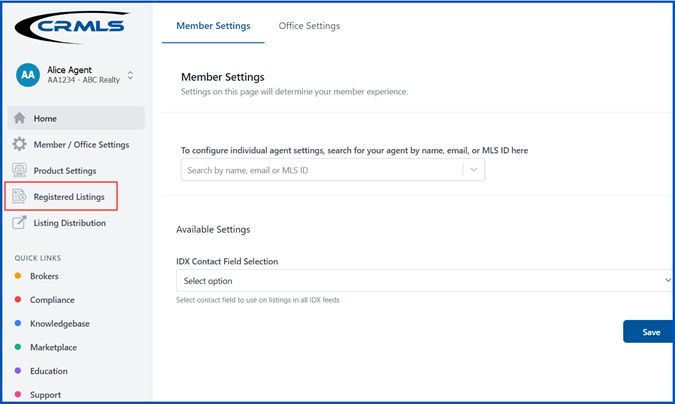675x404 pixels.
Task: Click the CRMLS logo
Action: (x=72, y=27)
